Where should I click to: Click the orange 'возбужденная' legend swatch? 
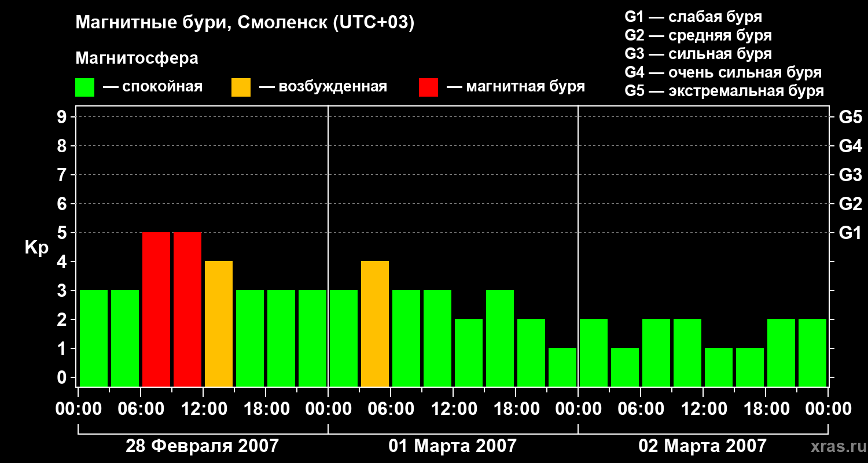[241, 87]
